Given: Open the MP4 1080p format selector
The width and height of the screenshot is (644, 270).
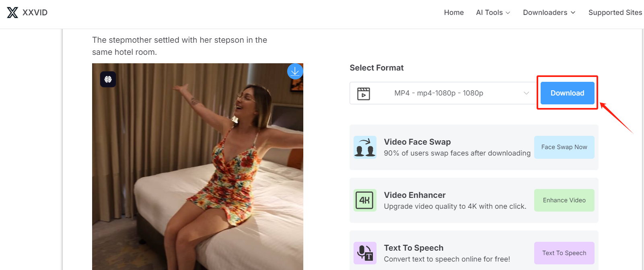Looking at the screenshot, I should [x=443, y=93].
